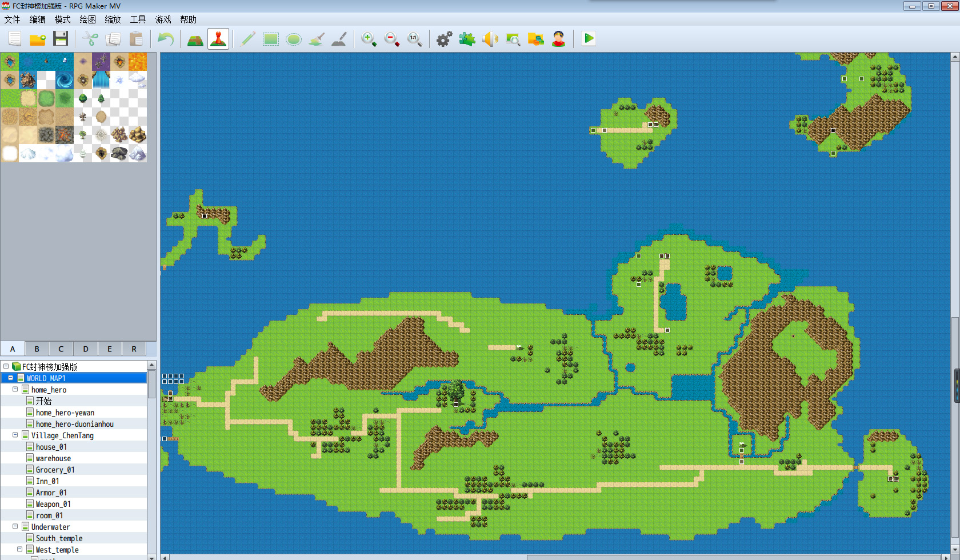Screen dimensions: 960x560
Task: Select the Pencil drawing tool
Action: pyautogui.click(x=248, y=39)
